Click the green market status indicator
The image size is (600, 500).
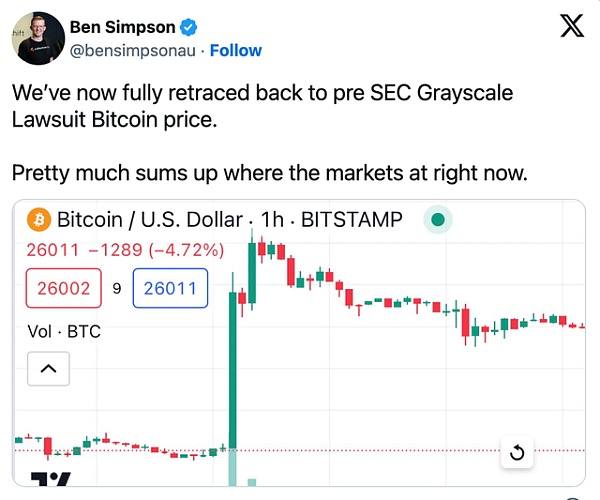[x=437, y=219]
